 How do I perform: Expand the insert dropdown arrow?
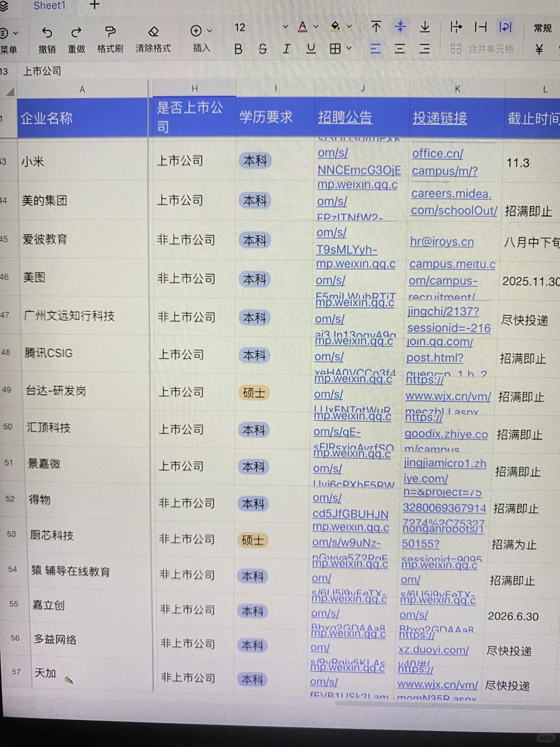[x=209, y=31]
